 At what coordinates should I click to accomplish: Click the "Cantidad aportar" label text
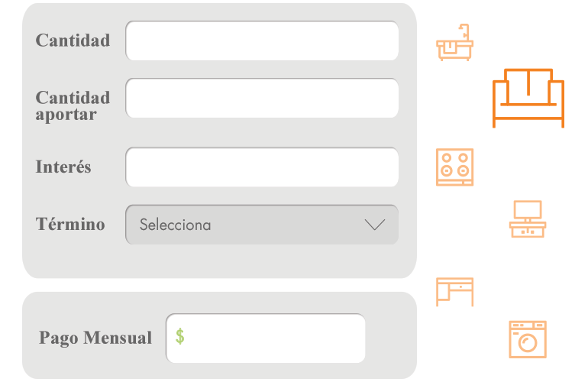click(x=73, y=105)
